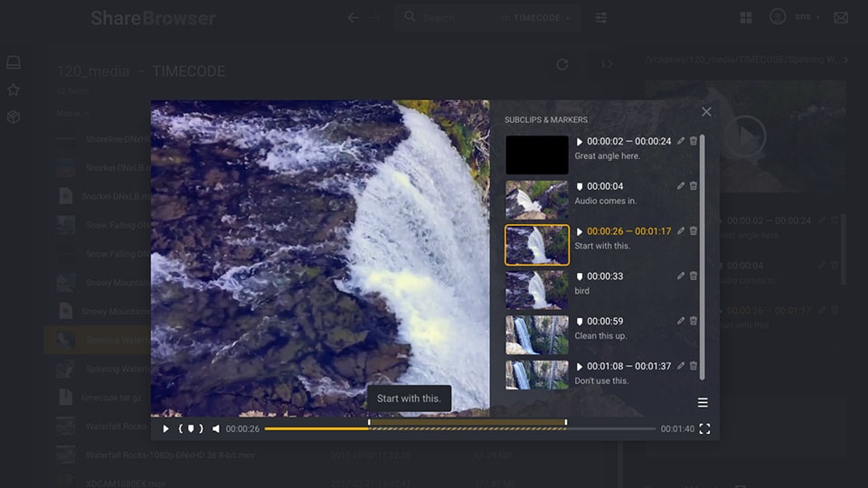Close the video preview overlay
This screenshot has height=488, width=868.
(x=706, y=112)
